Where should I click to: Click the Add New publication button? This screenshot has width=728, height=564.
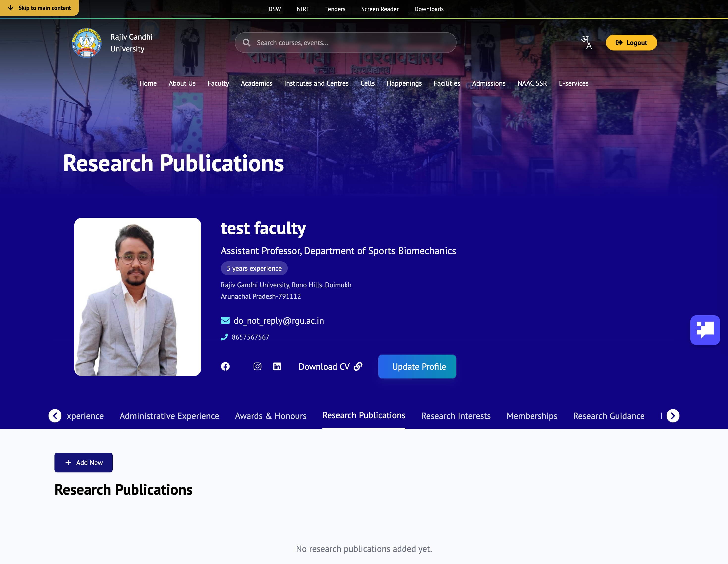(83, 462)
